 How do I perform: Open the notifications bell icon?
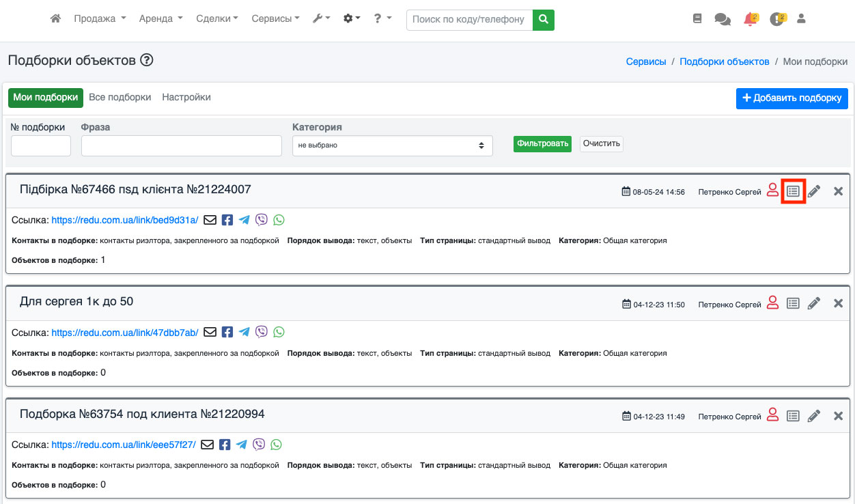[x=751, y=19]
